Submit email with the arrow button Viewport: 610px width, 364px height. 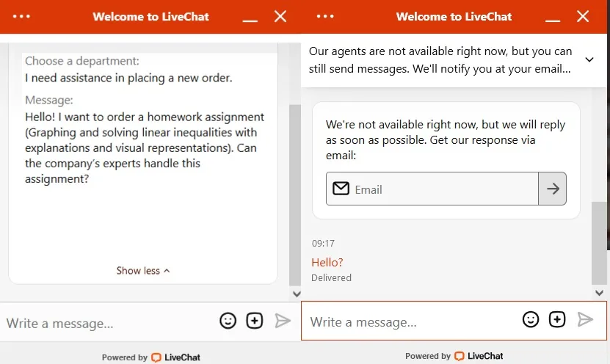(x=553, y=189)
